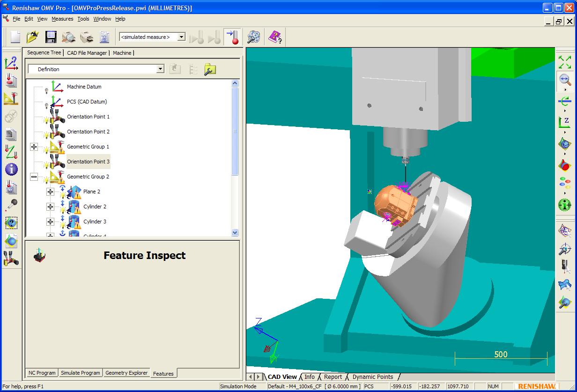Open the Measures menu
The height and width of the screenshot is (392, 577).
[x=62, y=19]
